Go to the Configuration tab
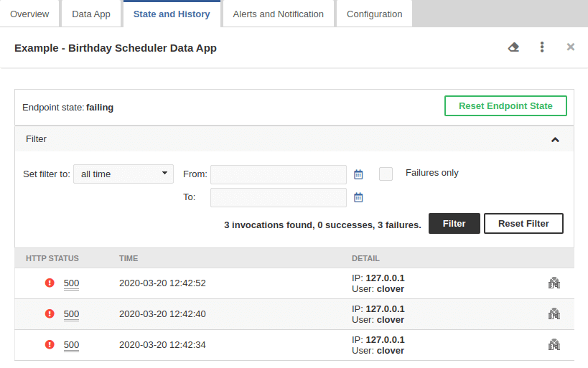 [x=374, y=14]
